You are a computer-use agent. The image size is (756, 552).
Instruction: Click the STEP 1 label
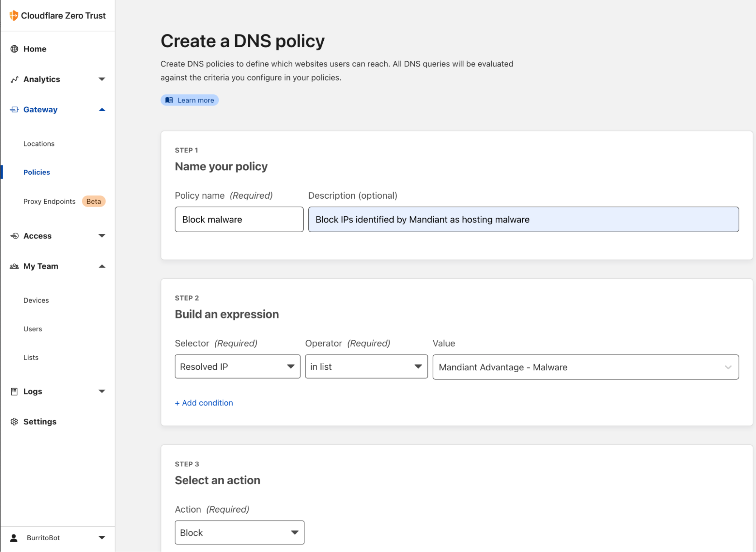186,150
